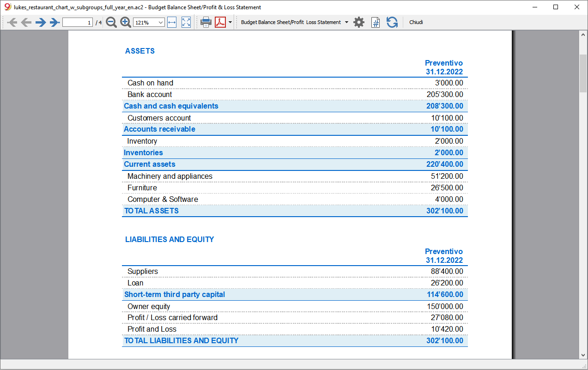
Task: Click the Chiudi button
Action: (416, 22)
